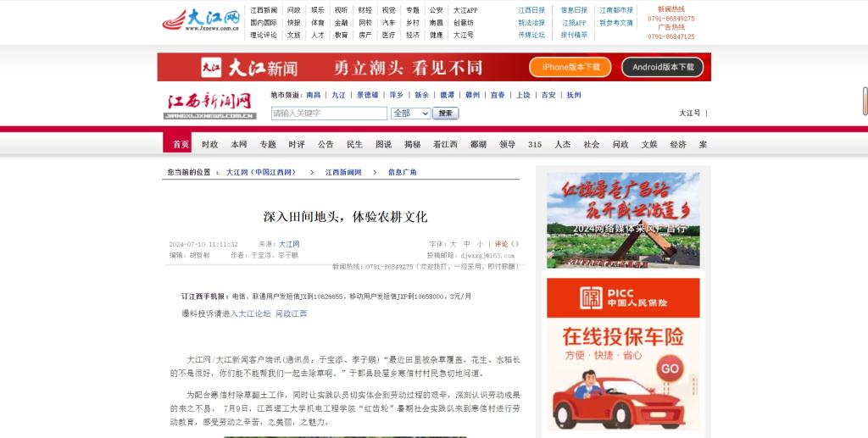This screenshot has height=438, width=868.
Task: Set article font size to 小
Action: pyautogui.click(x=480, y=244)
